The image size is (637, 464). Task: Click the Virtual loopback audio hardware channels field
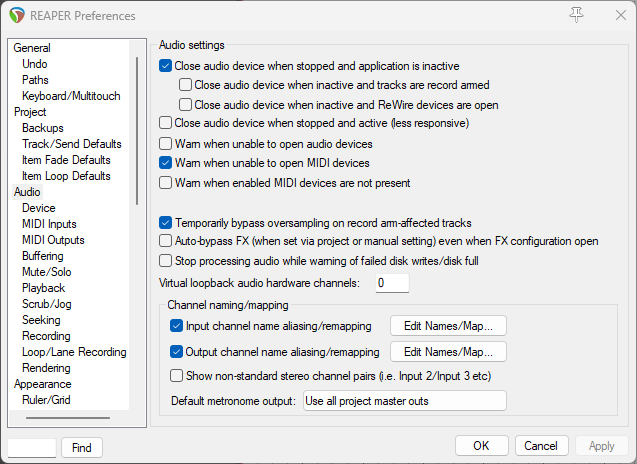392,283
